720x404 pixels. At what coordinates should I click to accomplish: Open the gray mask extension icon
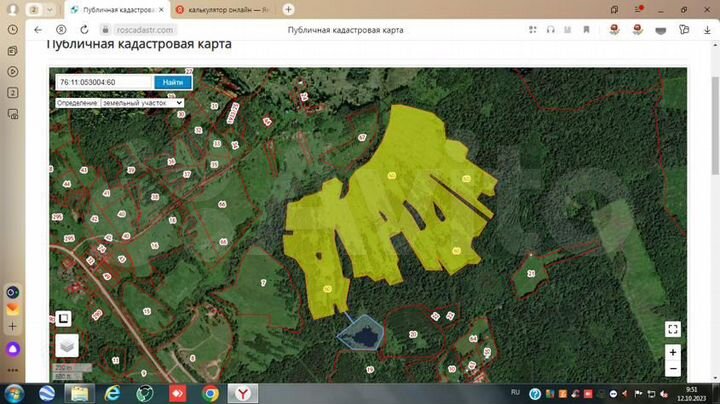[661, 31]
